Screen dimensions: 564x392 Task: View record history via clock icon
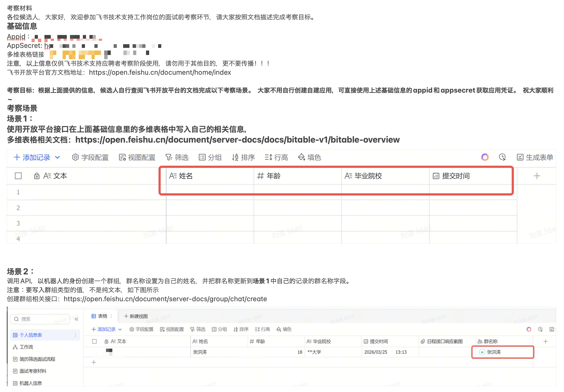502,157
